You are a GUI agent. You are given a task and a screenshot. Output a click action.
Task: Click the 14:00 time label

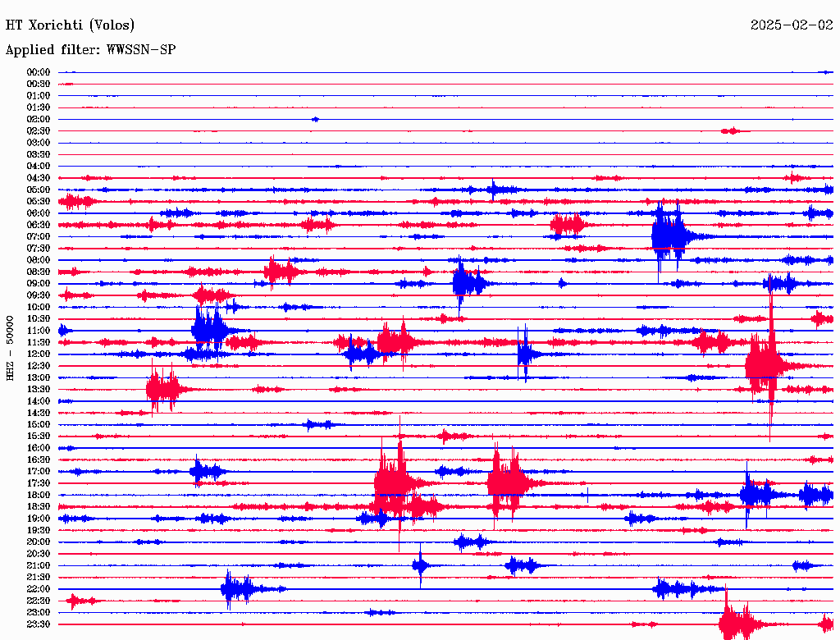pos(39,401)
